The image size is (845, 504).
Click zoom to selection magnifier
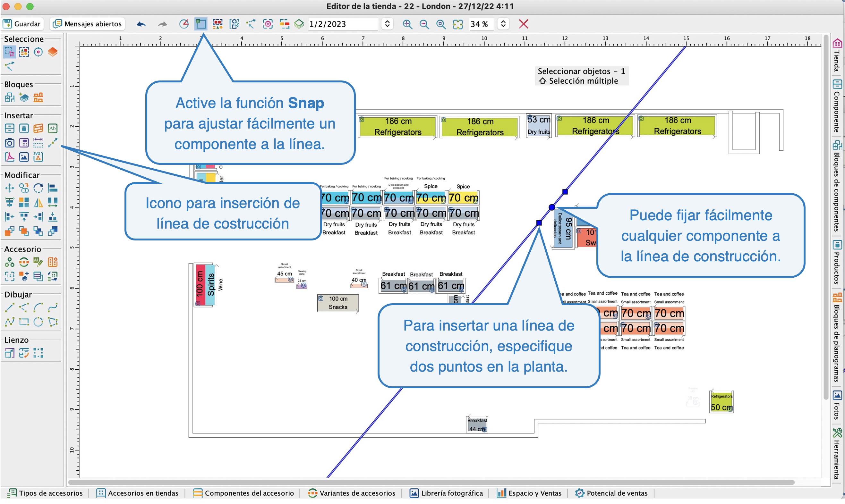(441, 24)
